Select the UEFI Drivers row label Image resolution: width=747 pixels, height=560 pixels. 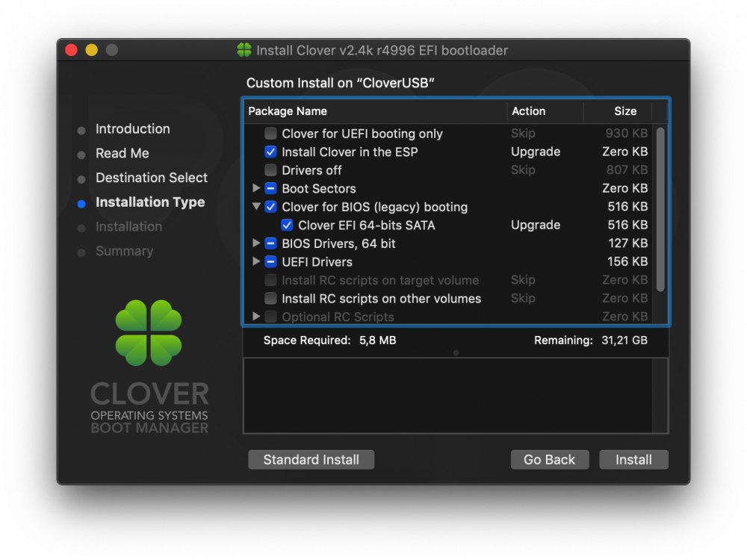[317, 262]
